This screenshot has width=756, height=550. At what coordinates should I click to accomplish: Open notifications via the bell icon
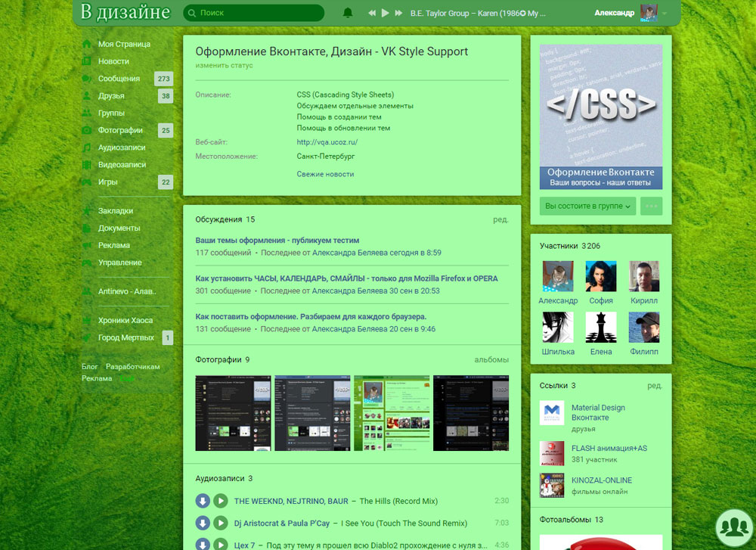(348, 12)
